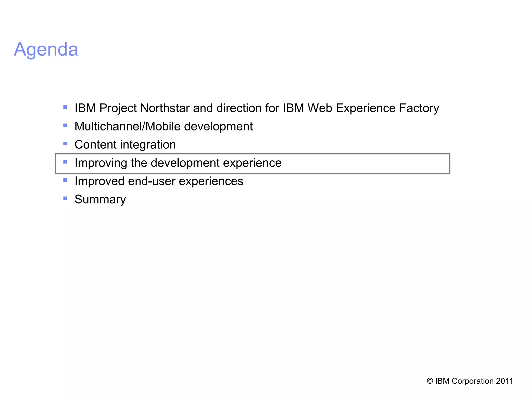
Task: Click the 'Multichannel/Mobile development' bullet text
Action: 164,126
